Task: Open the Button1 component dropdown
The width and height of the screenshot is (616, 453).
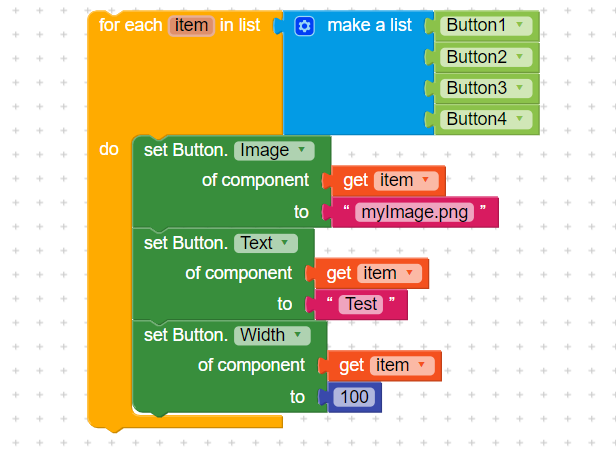Action: point(519,26)
